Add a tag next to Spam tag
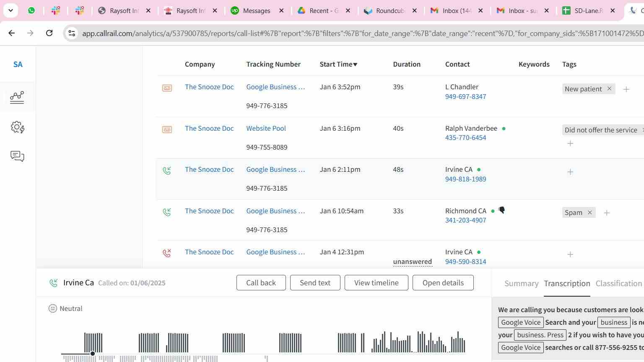Screen dimensions: 644x362 607,213
